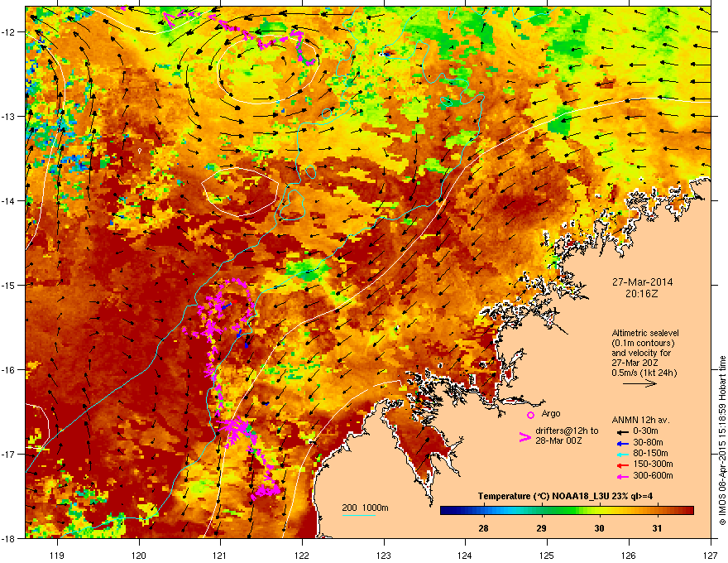Click latitude axis label -17

[x=8, y=454]
